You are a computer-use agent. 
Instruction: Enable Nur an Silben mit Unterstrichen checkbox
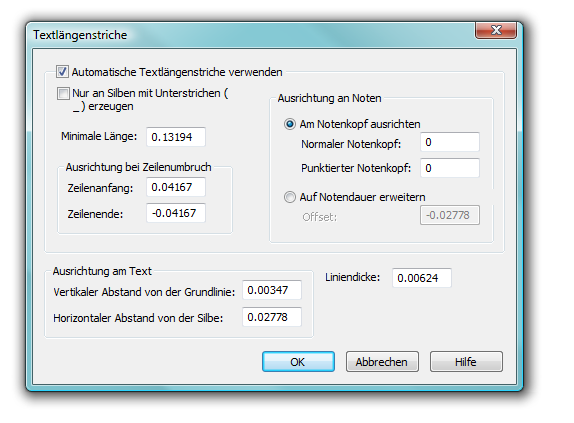63,93
